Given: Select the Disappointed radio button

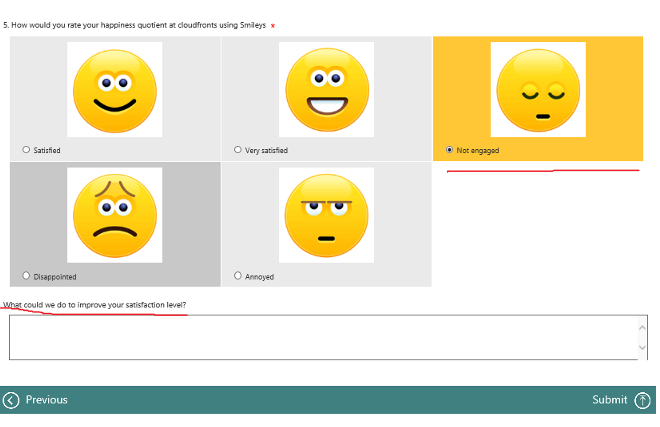Looking at the screenshot, I should coord(26,276).
